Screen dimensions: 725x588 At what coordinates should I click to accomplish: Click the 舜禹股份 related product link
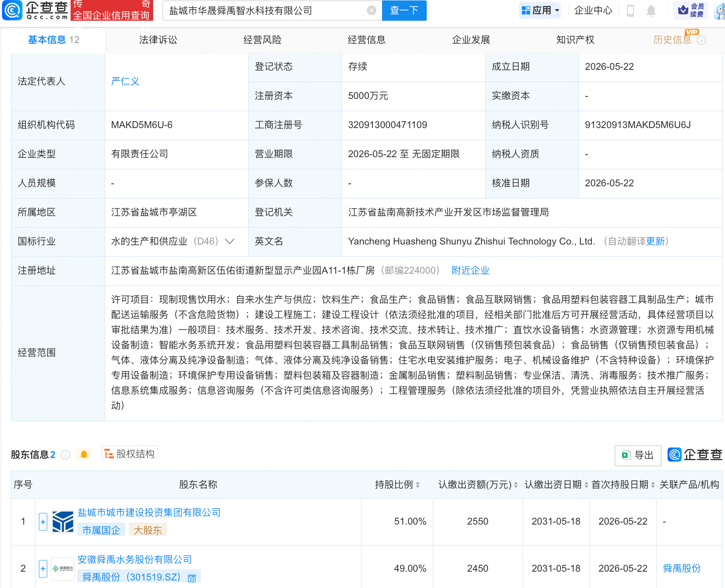tap(682, 568)
